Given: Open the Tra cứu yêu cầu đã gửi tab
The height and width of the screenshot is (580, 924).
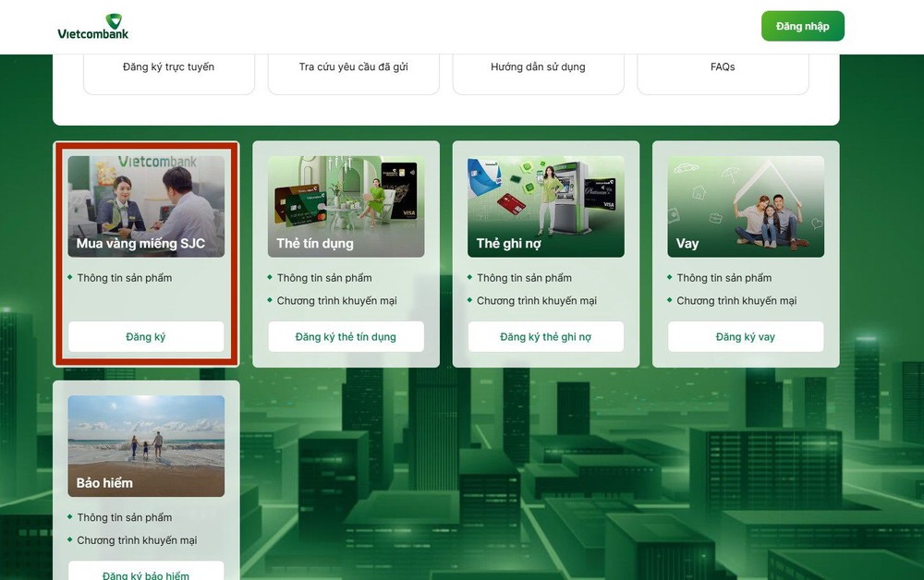Looking at the screenshot, I should [353, 66].
